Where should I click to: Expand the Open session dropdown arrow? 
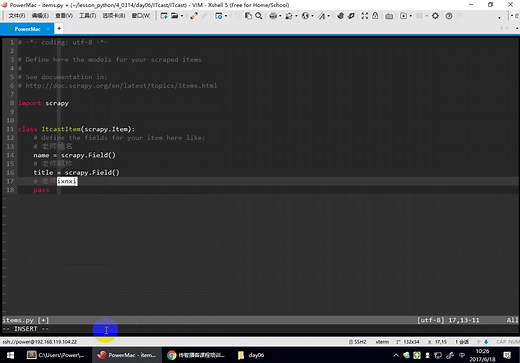(182, 16)
